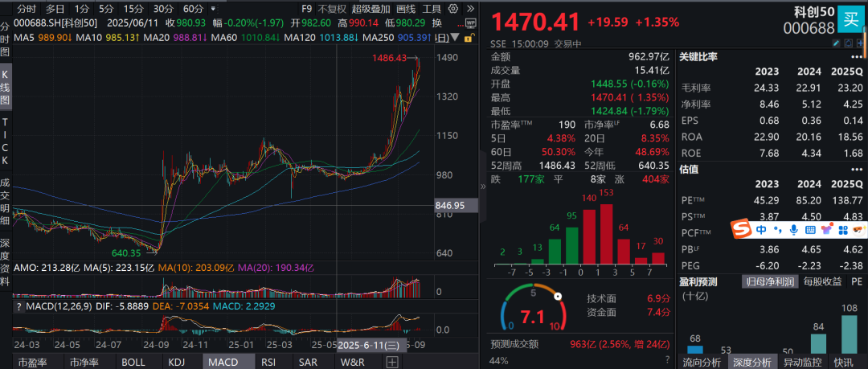
Task: Open 工具 tools menu
Action: pos(432,9)
